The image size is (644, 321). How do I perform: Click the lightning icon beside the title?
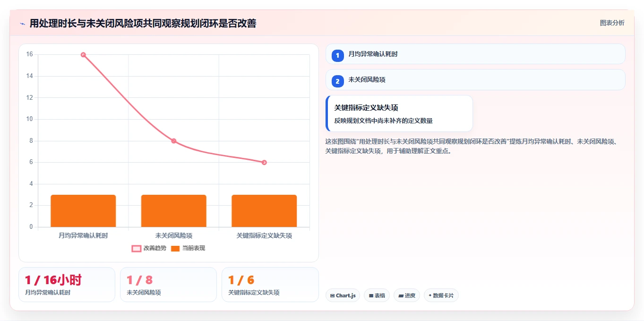pos(23,24)
